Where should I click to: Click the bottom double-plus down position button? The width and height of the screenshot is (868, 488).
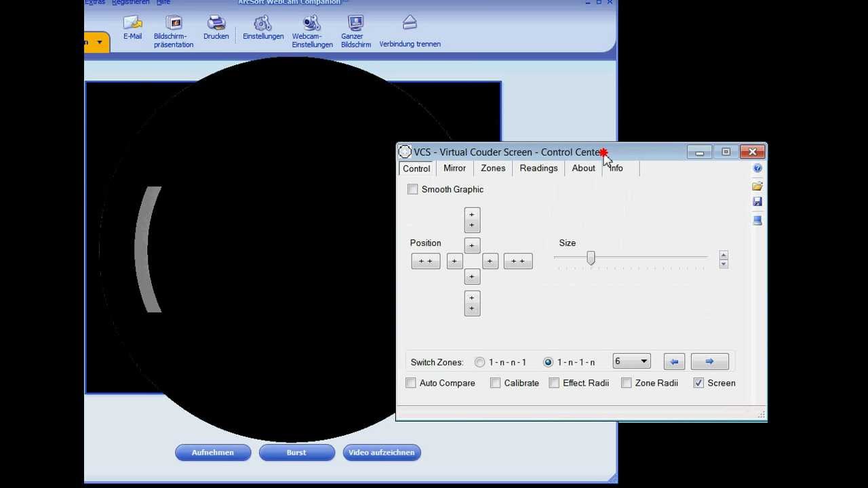(x=472, y=303)
